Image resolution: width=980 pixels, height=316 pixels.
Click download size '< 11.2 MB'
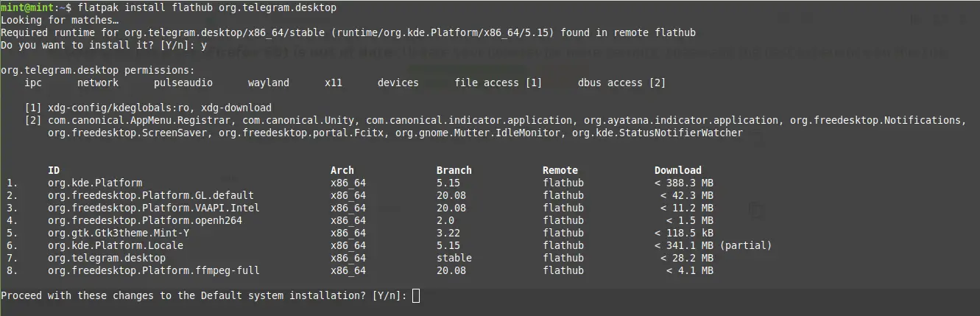point(687,208)
